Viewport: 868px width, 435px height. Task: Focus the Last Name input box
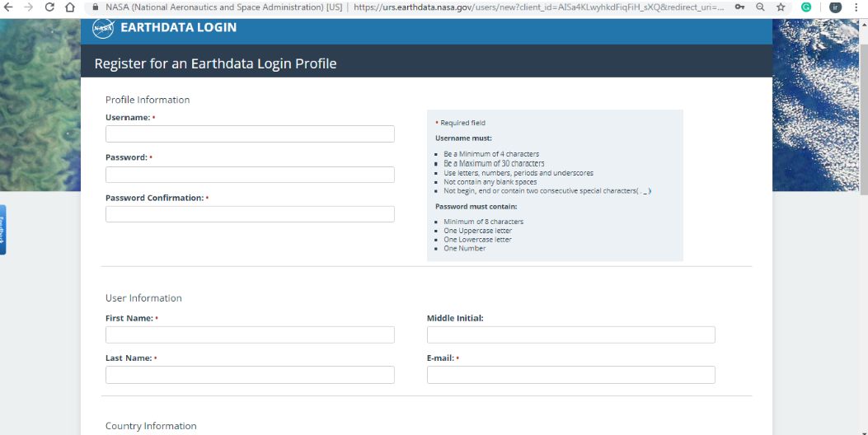click(x=250, y=375)
